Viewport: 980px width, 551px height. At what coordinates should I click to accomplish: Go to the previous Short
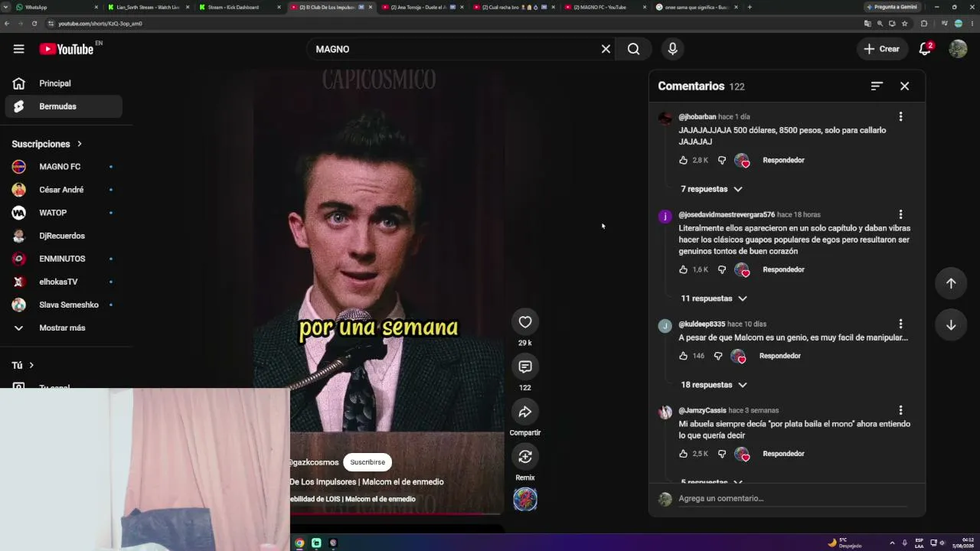coord(951,283)
